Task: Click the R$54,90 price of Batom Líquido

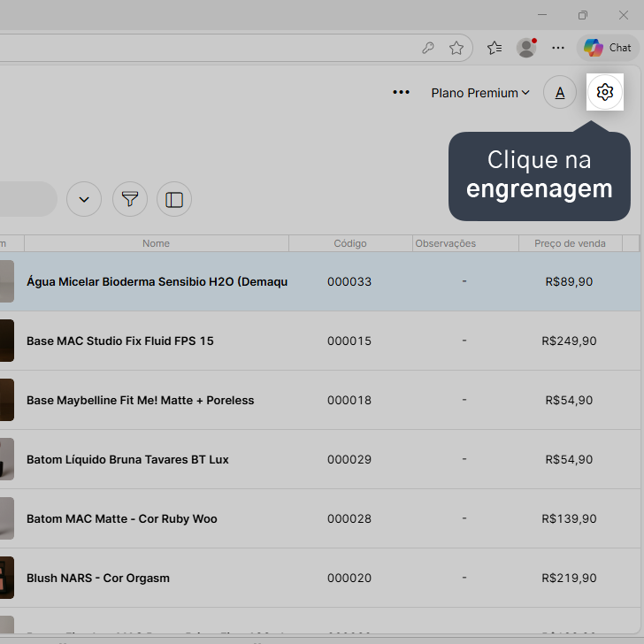Action: pos(570,459)
